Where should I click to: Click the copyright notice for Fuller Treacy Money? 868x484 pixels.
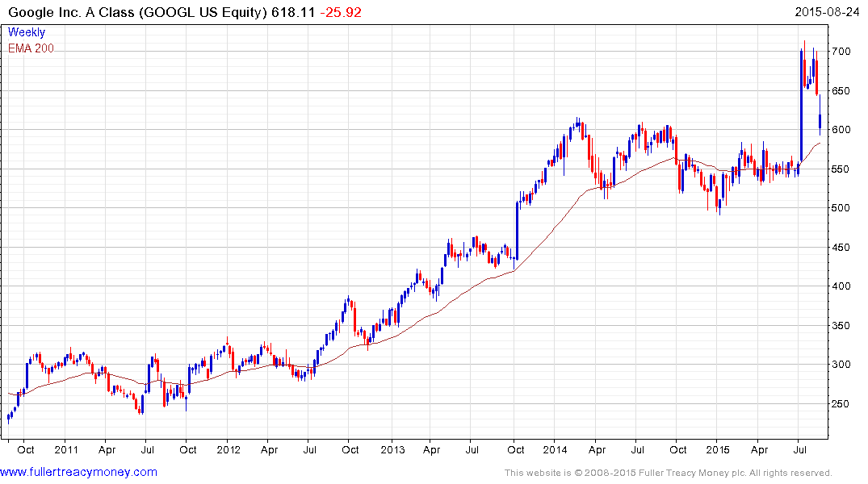click(669, 473)
